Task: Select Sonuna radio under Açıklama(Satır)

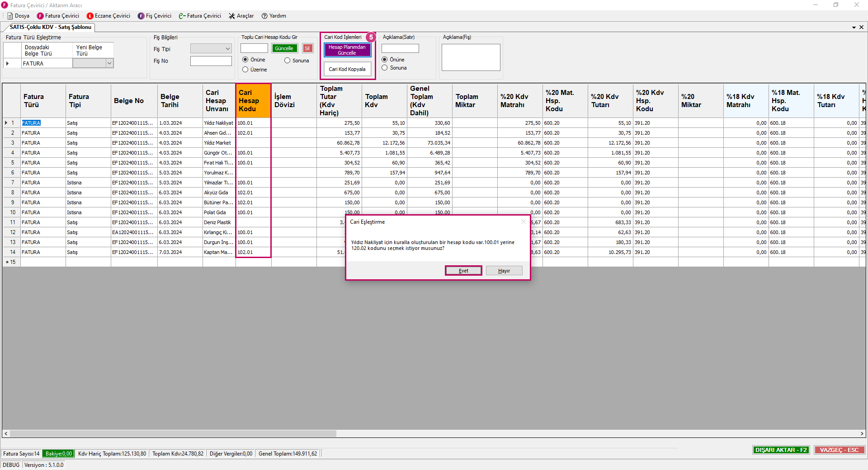Action: click(x=394, y=68)
